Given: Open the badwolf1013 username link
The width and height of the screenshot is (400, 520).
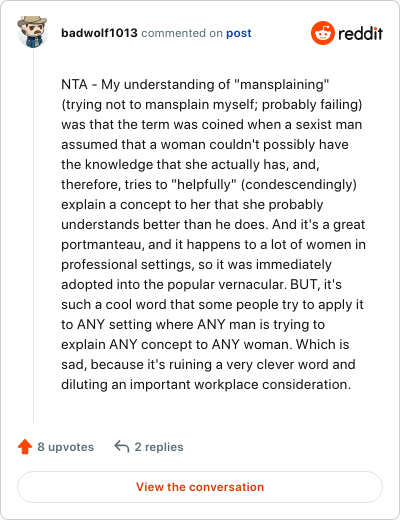Looking at the screenshot, I should pyautogui.click(x=99, y=33).
